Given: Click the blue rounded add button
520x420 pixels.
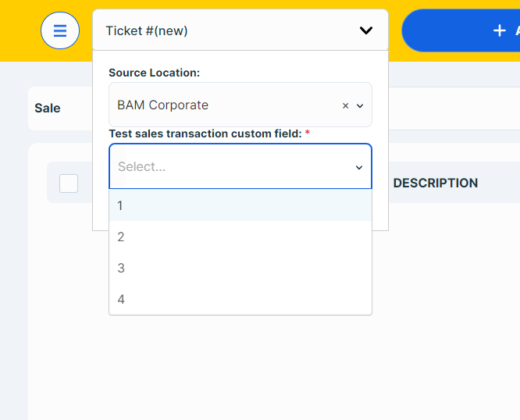Looking at the screenshot, I should pyautogui.click(x=461, y=30).
